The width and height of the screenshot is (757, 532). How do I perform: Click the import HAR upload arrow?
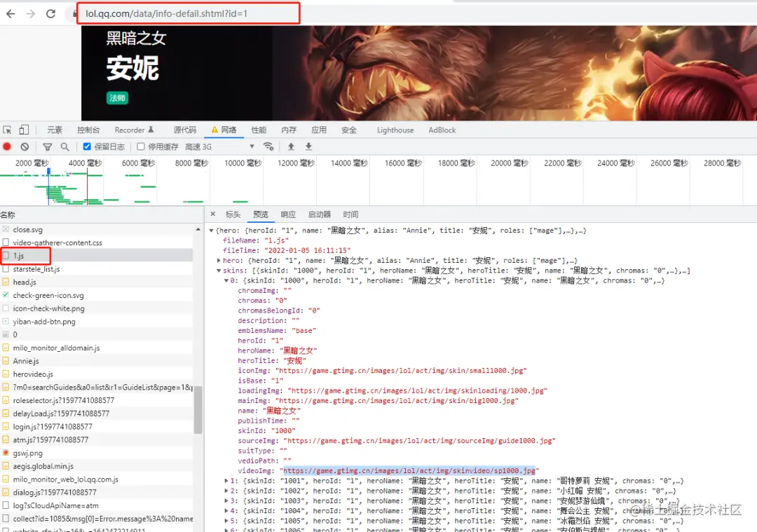point(291,146)
